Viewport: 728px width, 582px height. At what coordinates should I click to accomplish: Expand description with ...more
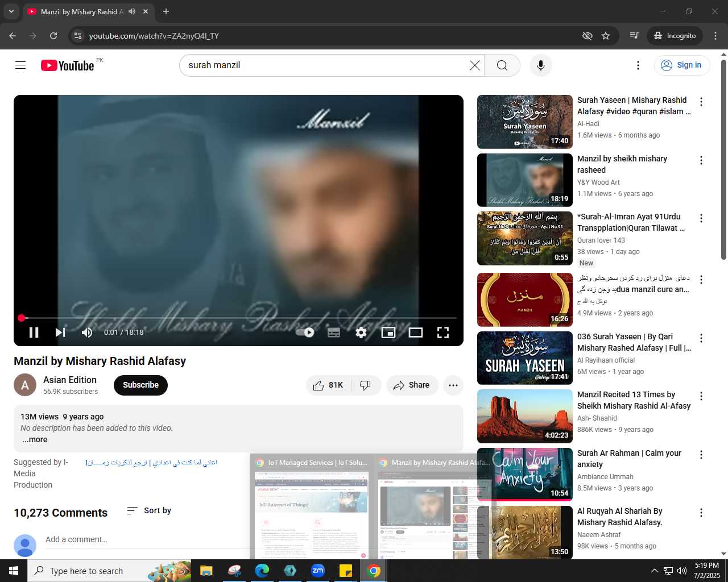pyautogui.click(x=35, y=439)
